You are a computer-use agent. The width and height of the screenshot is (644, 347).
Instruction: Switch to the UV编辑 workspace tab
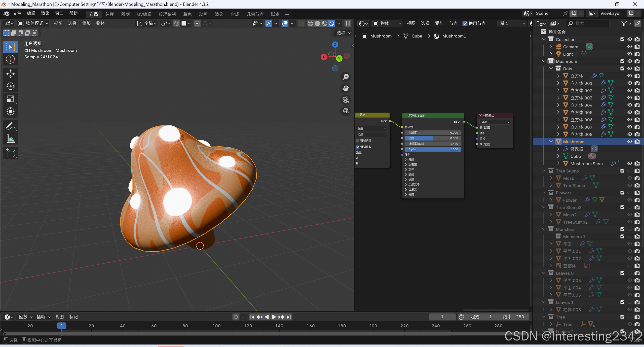(144, 14)
